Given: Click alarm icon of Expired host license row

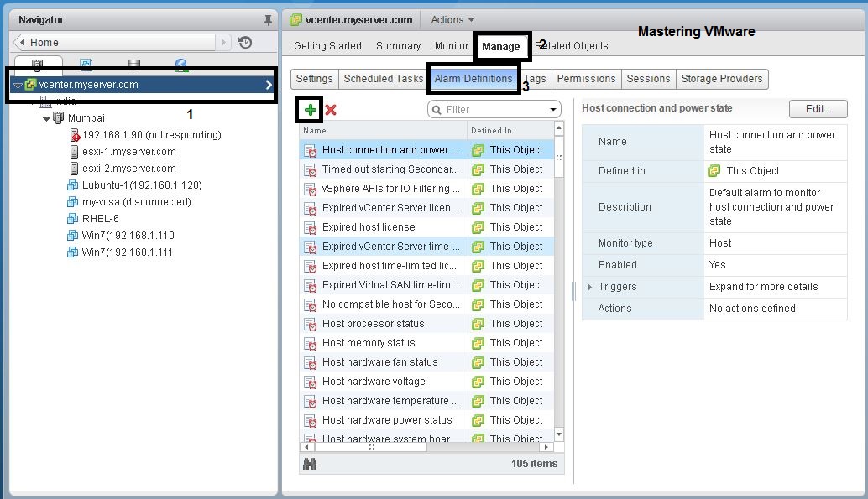Looking at the screenshot, I should [x=310, y=228].
